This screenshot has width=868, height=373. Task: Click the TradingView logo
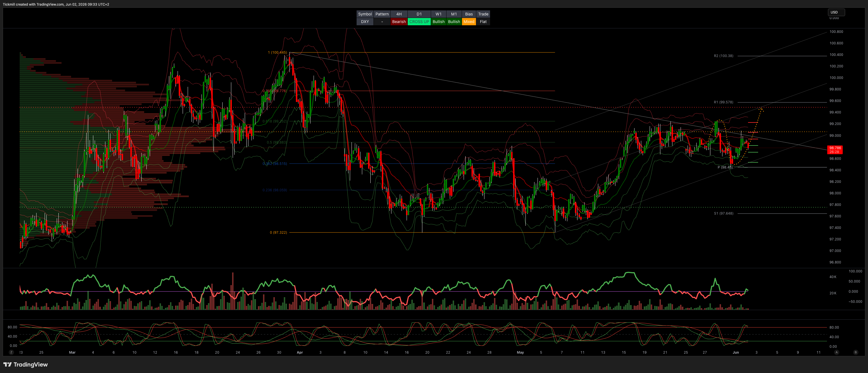pyautogui.click(x=26, y=365)
